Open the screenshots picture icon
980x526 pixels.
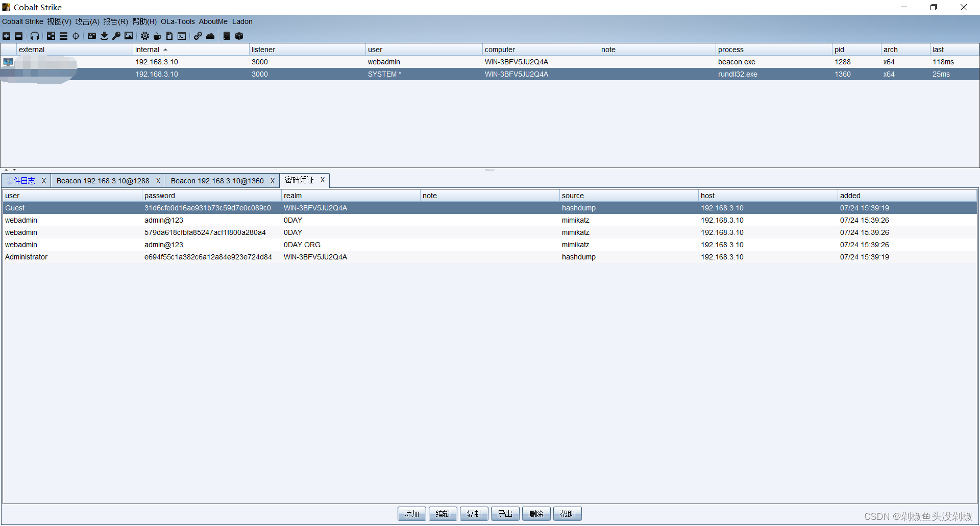[x=129, y=36]
